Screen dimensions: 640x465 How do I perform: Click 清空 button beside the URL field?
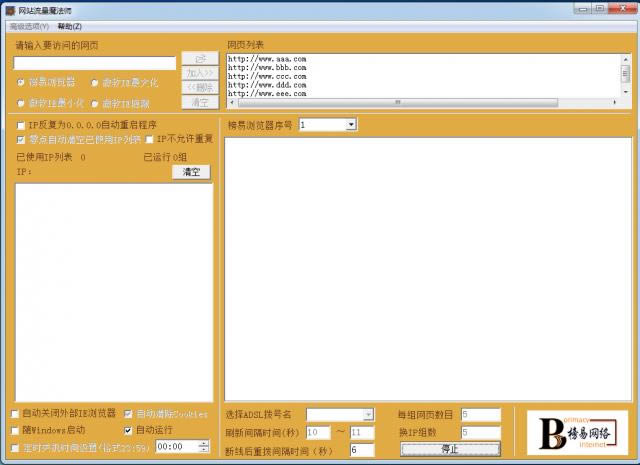click(x=200, y=102)
